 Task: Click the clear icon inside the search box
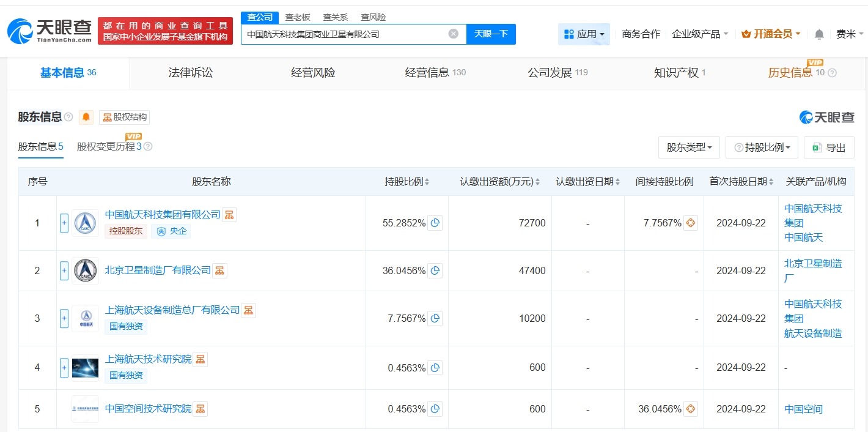point(452,34)
